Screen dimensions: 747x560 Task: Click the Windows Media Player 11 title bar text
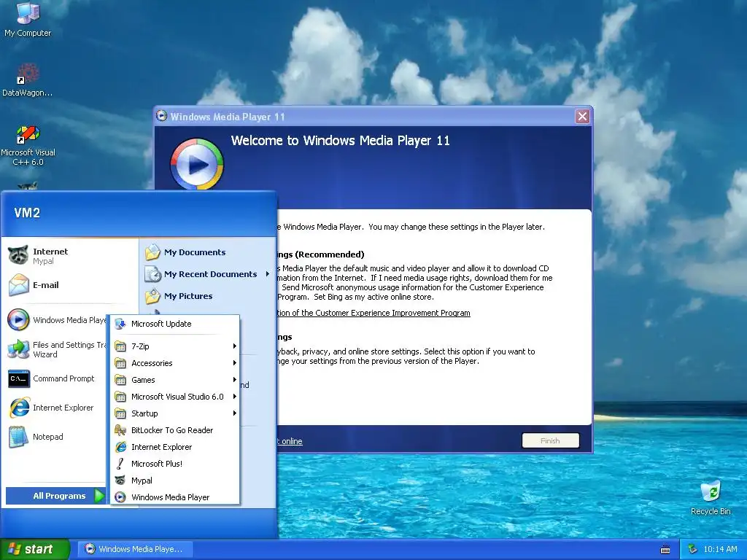coord(228,117)
